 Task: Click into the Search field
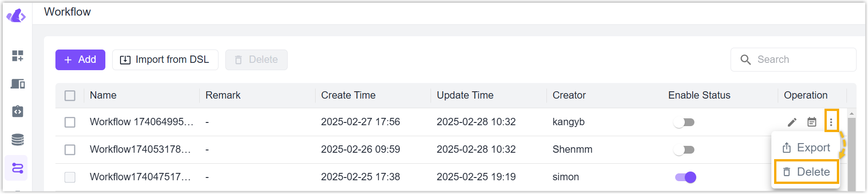pos(793,60)
